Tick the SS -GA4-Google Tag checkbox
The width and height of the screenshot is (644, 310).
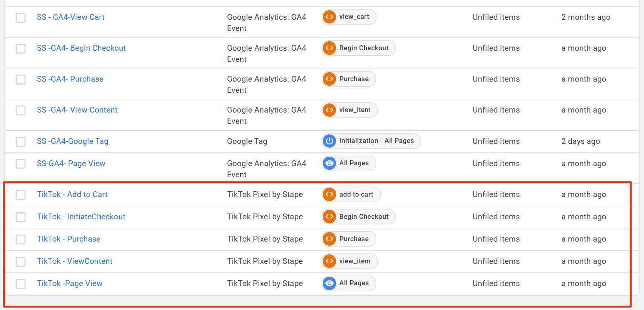pyautogui.click(x=21, y=141)
